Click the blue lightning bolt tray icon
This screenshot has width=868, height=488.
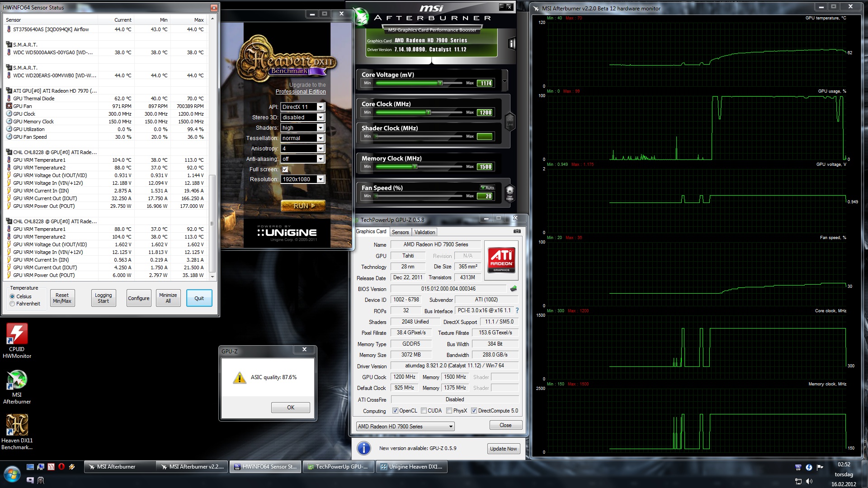tap(809, 467)
